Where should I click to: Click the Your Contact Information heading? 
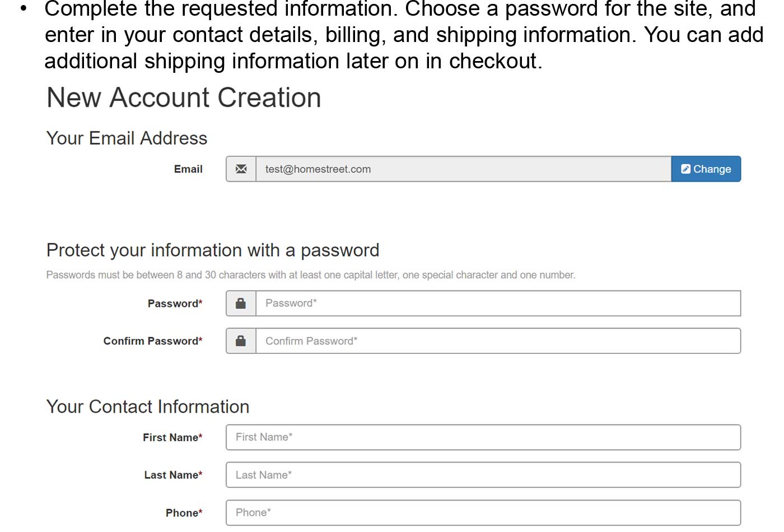tap(148, 407)
